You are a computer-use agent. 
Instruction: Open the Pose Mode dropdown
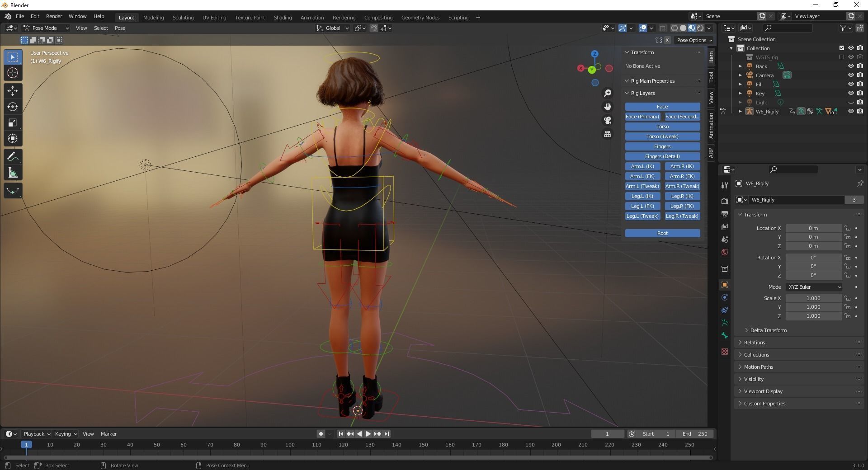pyautogui.click(x=46, y=28)
